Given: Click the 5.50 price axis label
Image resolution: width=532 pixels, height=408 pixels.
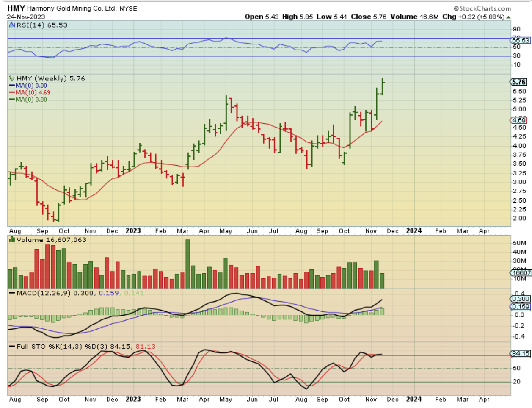Looking at the screenshot, I should pos(519,92).
